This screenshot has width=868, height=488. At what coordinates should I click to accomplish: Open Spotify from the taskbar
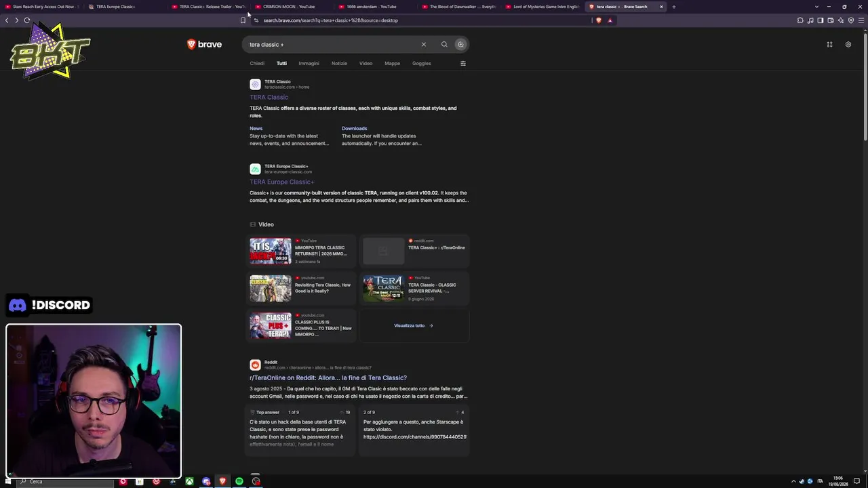click(x=239, y=482)
